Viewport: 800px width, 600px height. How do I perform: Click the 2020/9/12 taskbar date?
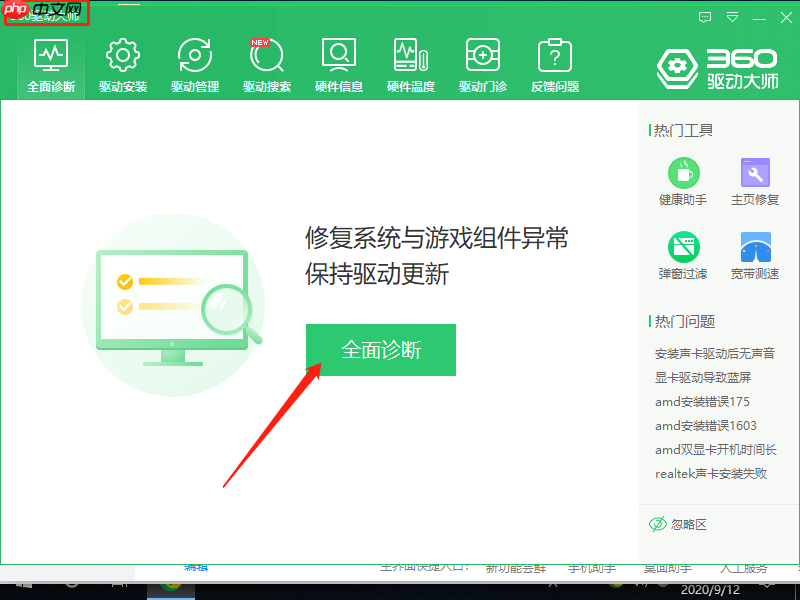click(710, 590)
